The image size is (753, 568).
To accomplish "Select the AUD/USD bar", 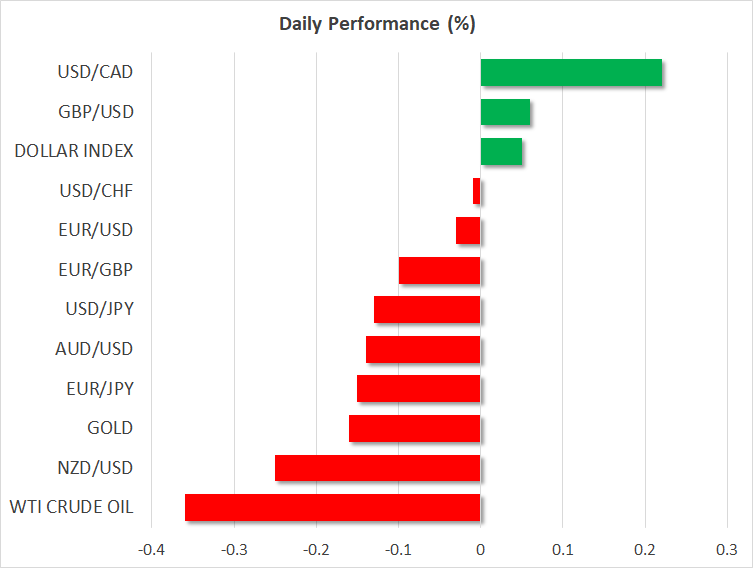I will click(423, 349).
